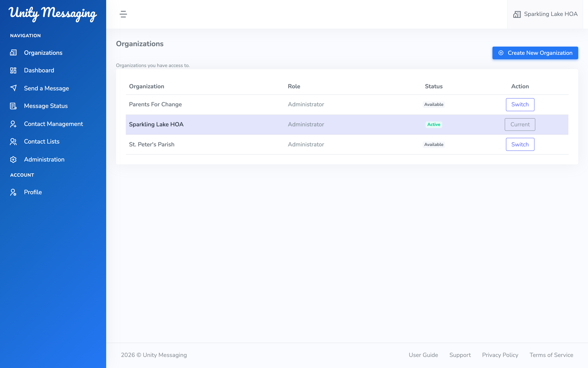Click the Send a Message paper-plane icon
Image resolution: width=588 pixels, height=368 pixels.
[13, 88]
